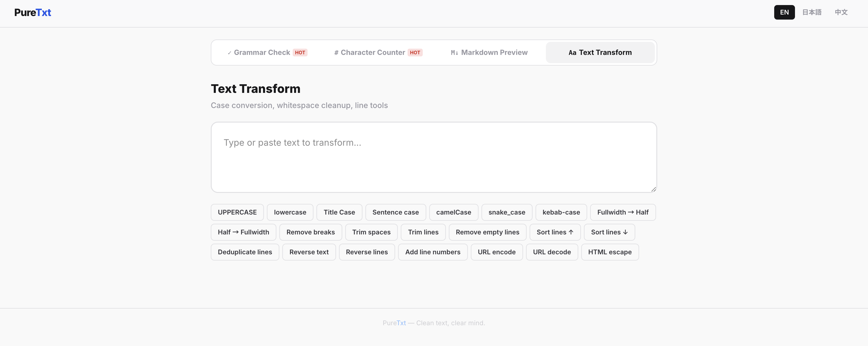Click the URL decode button
Image resolution: width=868 pixels, height=346 pixels.
click(552, 252)
